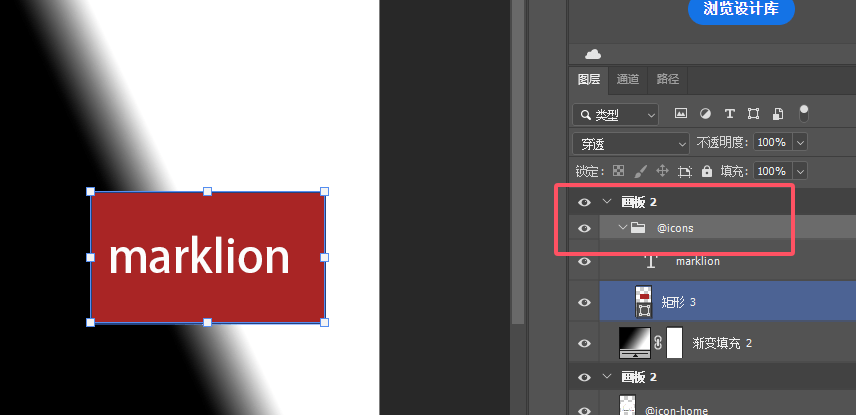Select the 渐变填充 2 layer mask thumbnail
This screenshot has width=856, height=415.
675,342
